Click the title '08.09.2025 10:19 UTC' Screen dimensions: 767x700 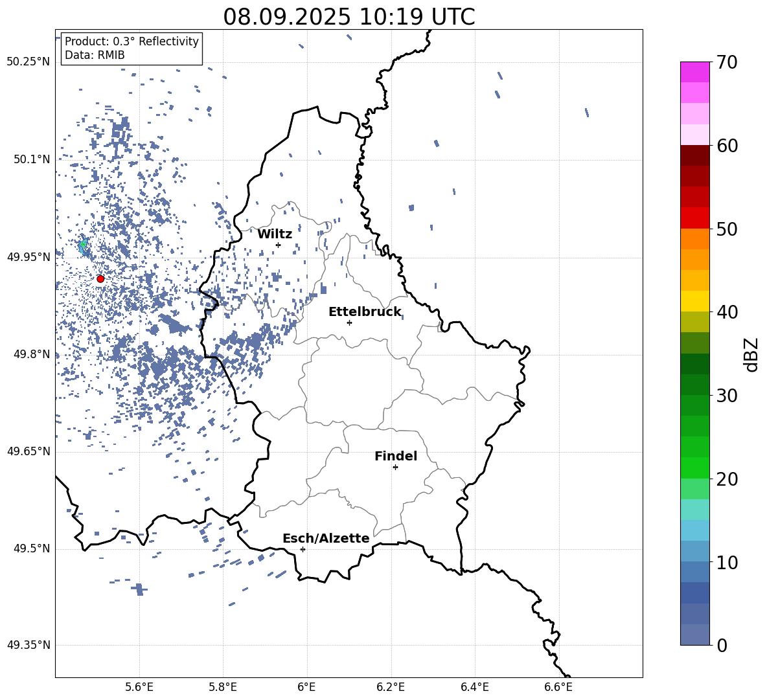(x=349, y=17)
